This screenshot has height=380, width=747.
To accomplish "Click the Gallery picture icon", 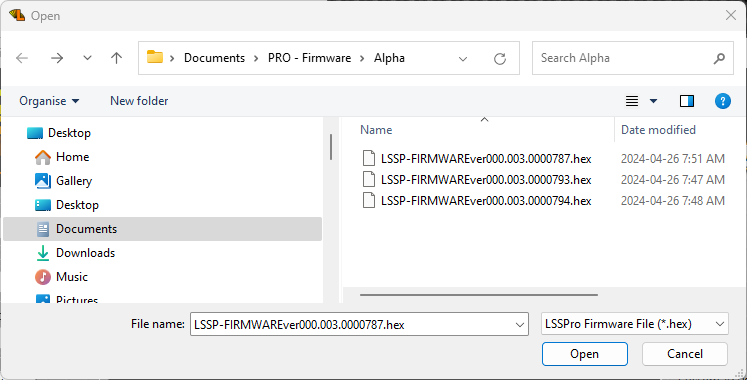I will pos(43,181).
